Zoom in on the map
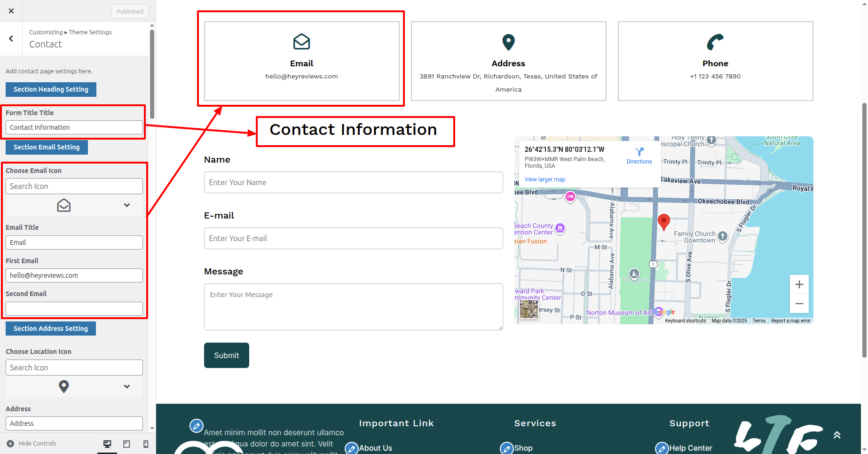Image resolution: width=868 pixels, height=454 pixels. 799,285
